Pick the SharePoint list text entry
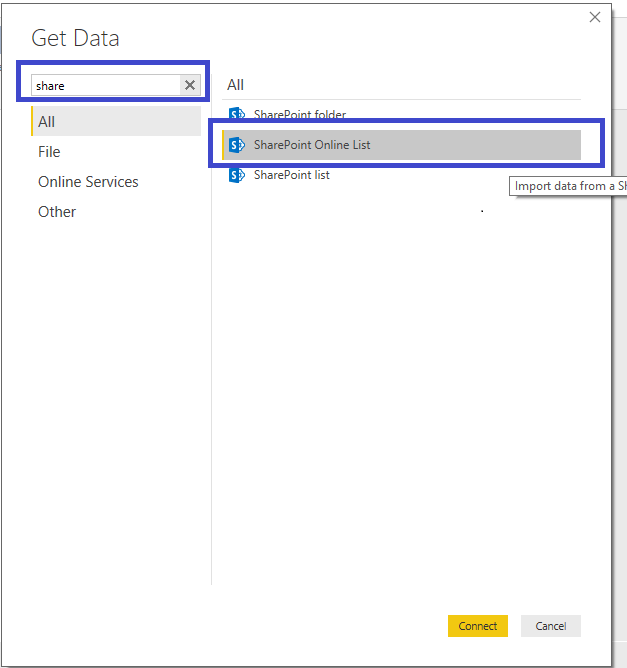The width and height of the screenshot is (627, 668). 292,175
